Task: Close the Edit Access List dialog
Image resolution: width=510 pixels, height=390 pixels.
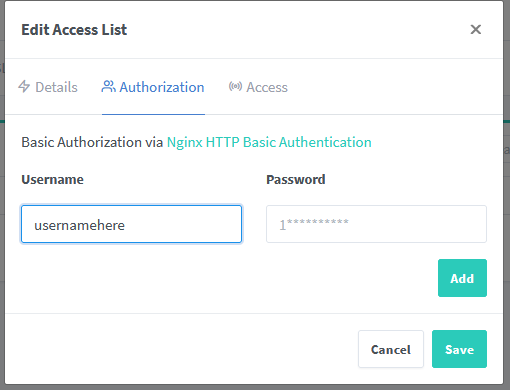Action: [x=476, y=29]
